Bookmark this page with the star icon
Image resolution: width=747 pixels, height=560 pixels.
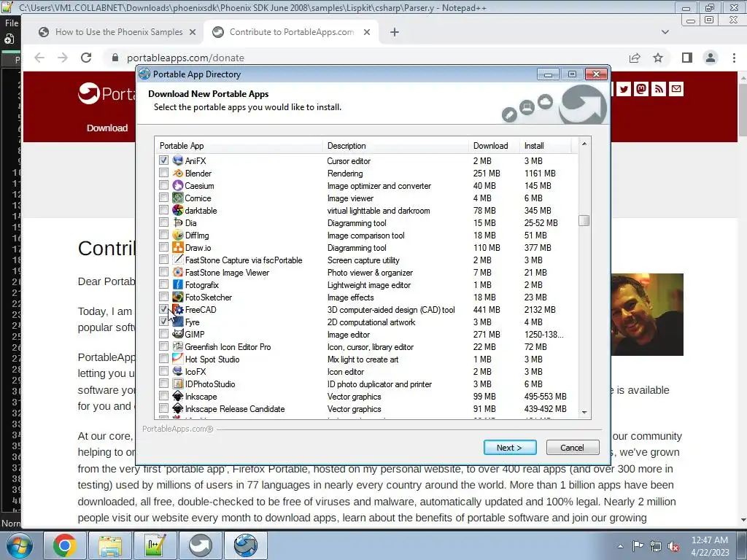[x=658, y=58]
